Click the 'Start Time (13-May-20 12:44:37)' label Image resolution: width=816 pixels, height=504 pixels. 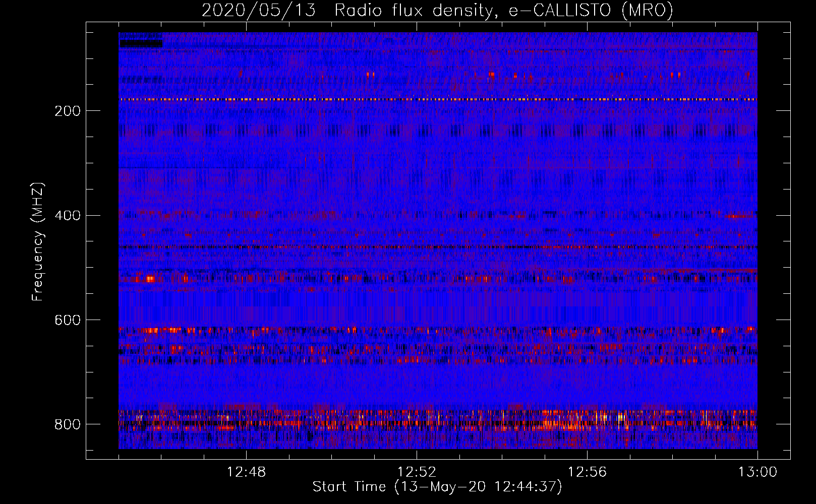click(x=437, y=487)
